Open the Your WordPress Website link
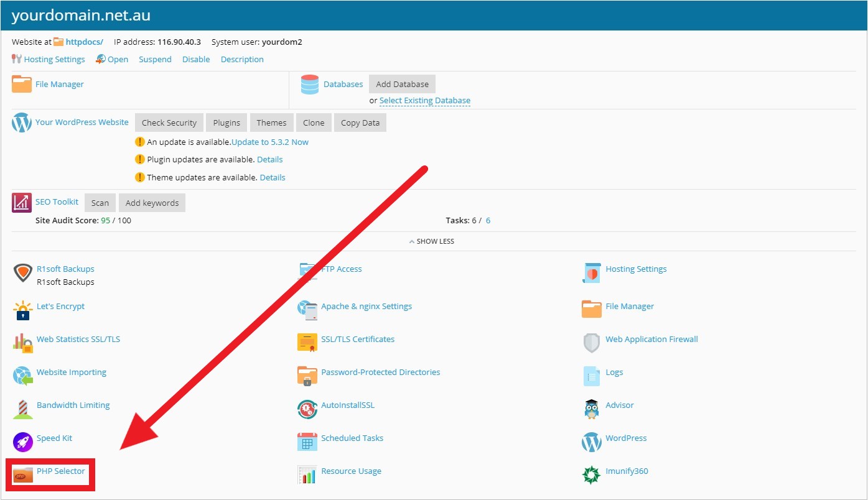 point(82,122)
